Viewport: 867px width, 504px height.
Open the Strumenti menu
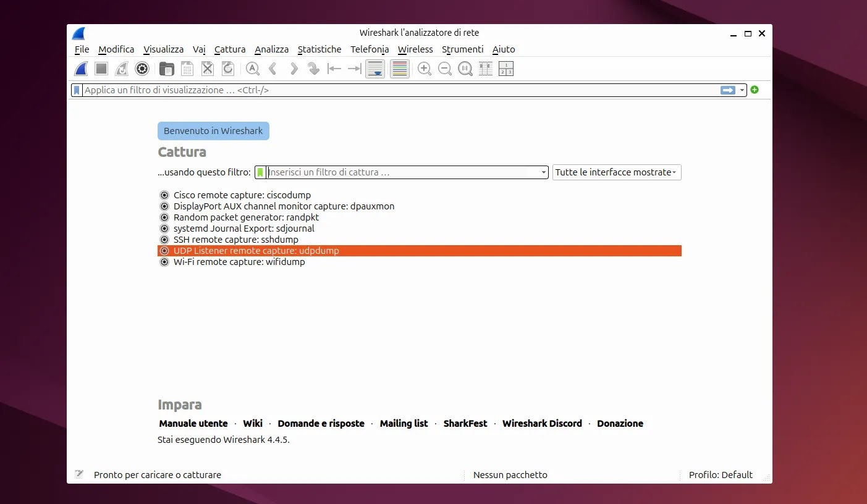point(463,49)
